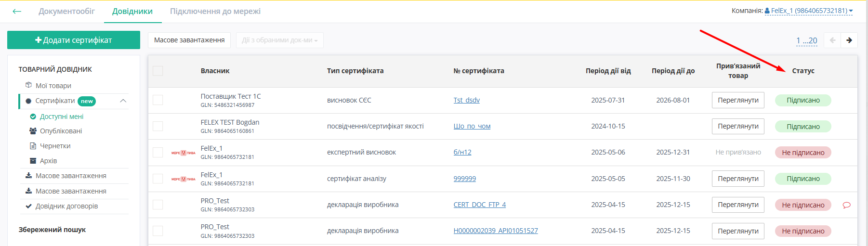
Task: Check the row for FELEX TEST Bogdan
Action: pyautogui.click(x=158, y=126)
